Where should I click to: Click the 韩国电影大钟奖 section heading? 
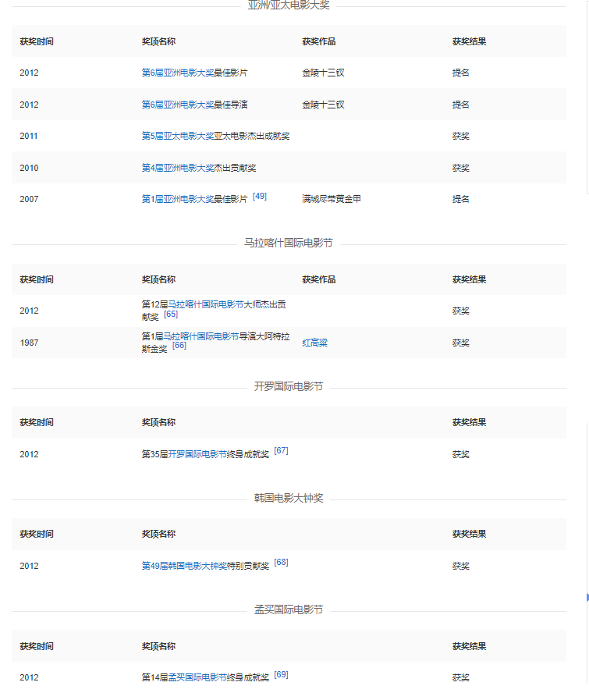tap(289, 498)
